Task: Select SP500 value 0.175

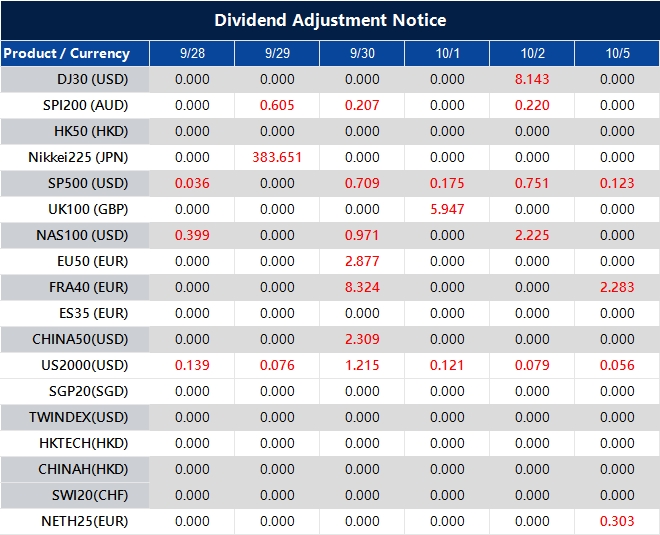Action: coord(447,184)
